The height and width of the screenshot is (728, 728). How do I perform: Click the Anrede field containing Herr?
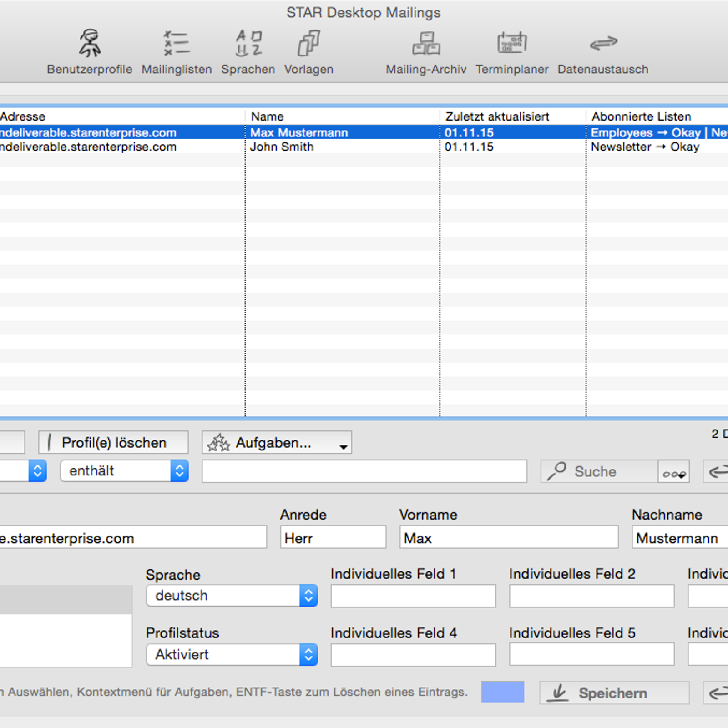click(333, 537)
